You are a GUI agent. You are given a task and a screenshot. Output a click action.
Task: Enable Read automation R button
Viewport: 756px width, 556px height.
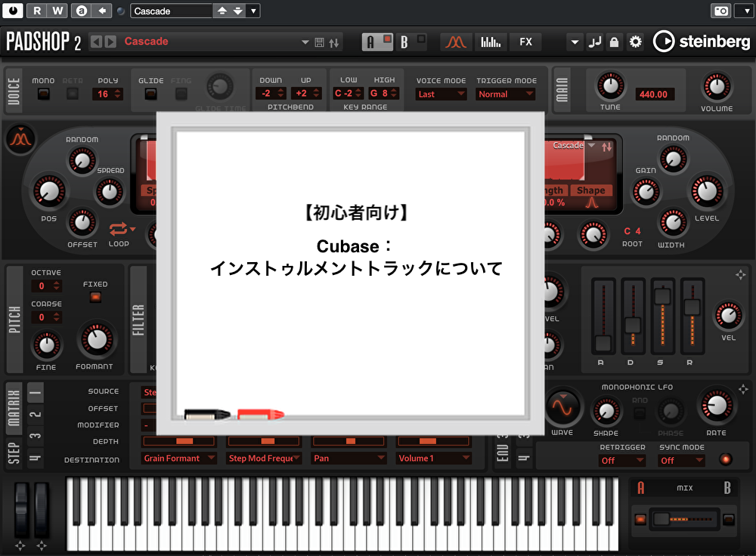(37, 11)
